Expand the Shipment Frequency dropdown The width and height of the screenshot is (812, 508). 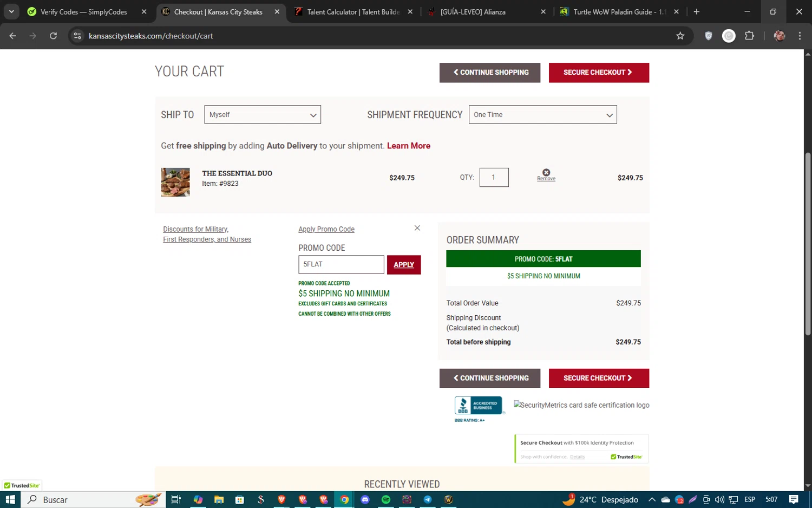(x=542, y=114)
